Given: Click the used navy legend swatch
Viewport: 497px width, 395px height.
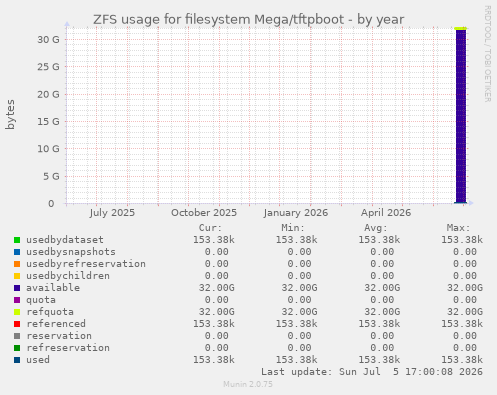Looking at the screenshot, I should click(17, 360).
